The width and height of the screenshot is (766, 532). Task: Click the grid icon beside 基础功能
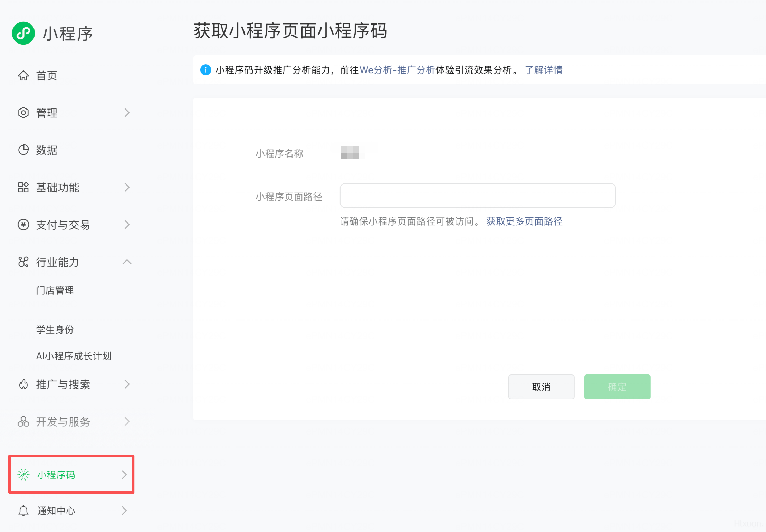[x=23, y=187]
